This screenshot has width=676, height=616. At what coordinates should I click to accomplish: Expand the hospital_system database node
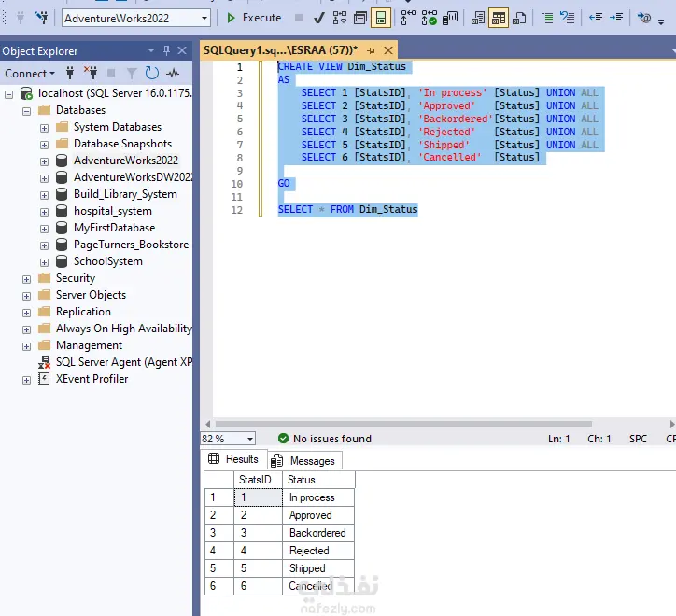(x=44, y=212)
